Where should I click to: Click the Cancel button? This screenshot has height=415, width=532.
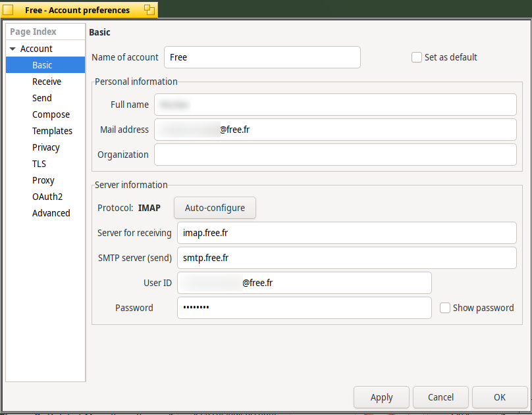click(440, 397)
